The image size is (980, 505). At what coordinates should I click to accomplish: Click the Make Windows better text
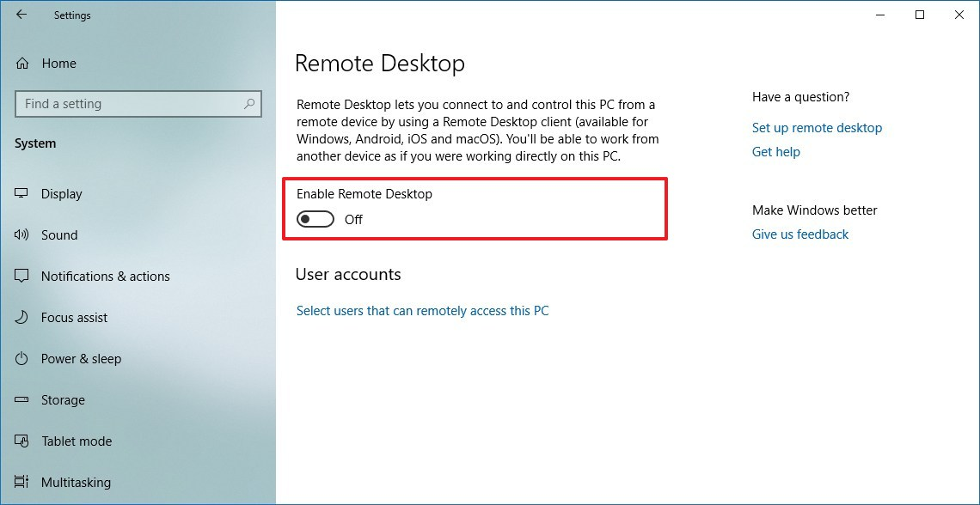pyautogui.click(x=814, y=210)
